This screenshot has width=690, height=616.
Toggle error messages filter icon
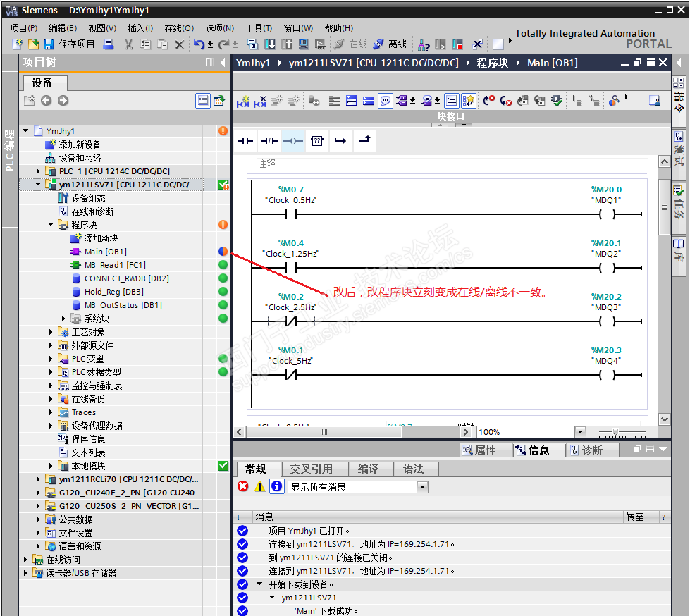click(x=243, y=486)
